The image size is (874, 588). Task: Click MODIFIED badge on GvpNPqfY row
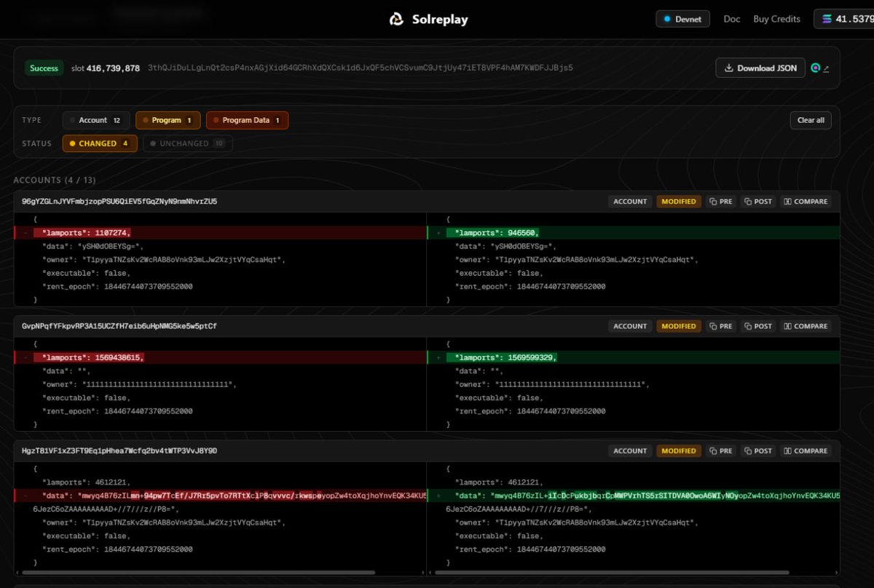point(679,326)
